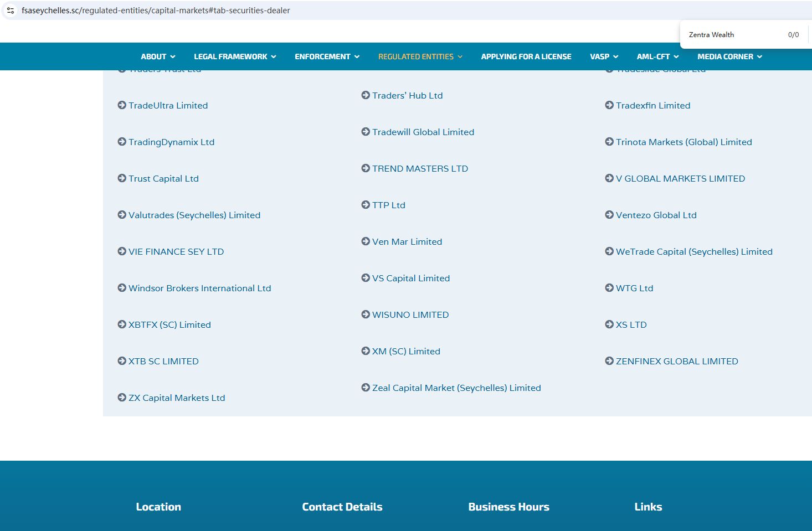812x531 pixels.
Task: Expand the Enforcement menu chevron
Action: (x=357, y=56)
